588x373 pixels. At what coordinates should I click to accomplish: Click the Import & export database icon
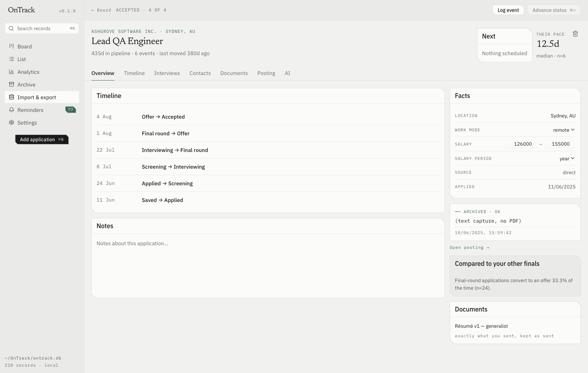pyautogui.click(x=12, y=97)
